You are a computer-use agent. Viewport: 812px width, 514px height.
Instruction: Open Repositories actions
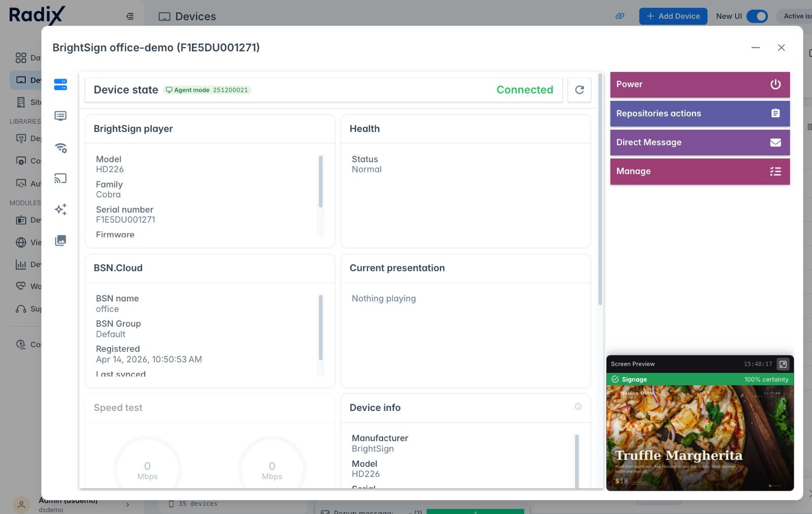coord(700,113)
